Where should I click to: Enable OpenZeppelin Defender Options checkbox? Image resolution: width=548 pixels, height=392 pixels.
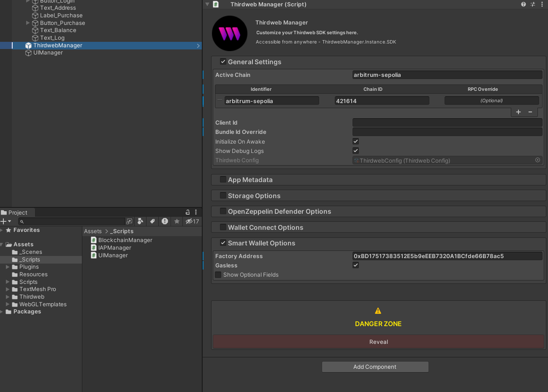pyautogui.click(x=223, y=211)
